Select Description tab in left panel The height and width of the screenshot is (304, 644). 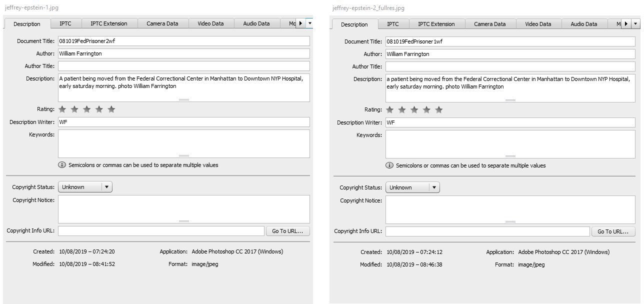point(27,24)
